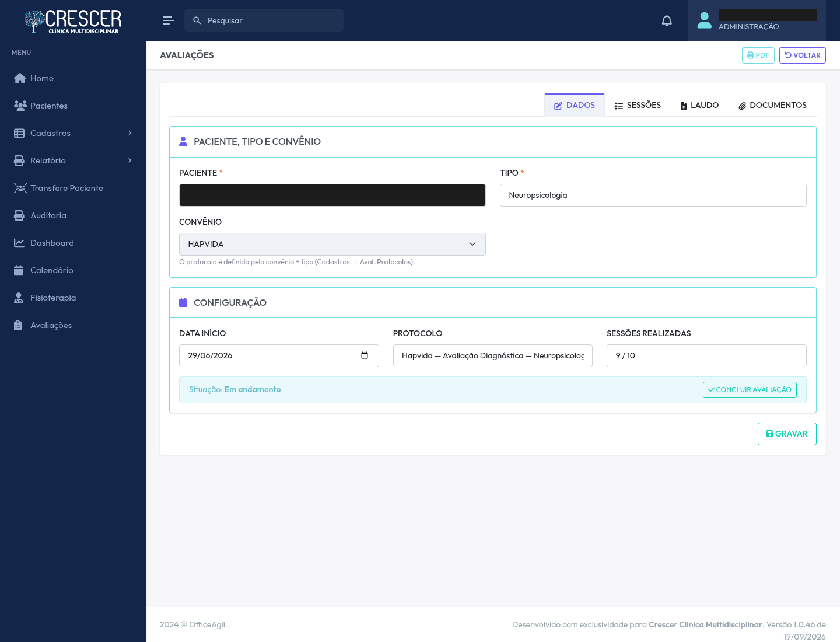Expand the Cadastros submenu chevron
840x642 pixels.
tap(130, 133)
